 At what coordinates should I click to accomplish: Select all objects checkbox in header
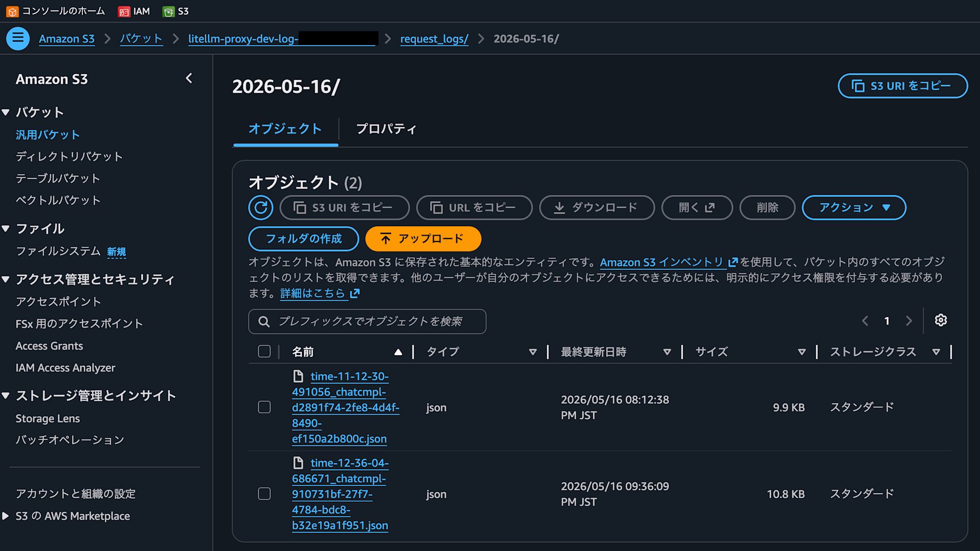tap(264, 351)
